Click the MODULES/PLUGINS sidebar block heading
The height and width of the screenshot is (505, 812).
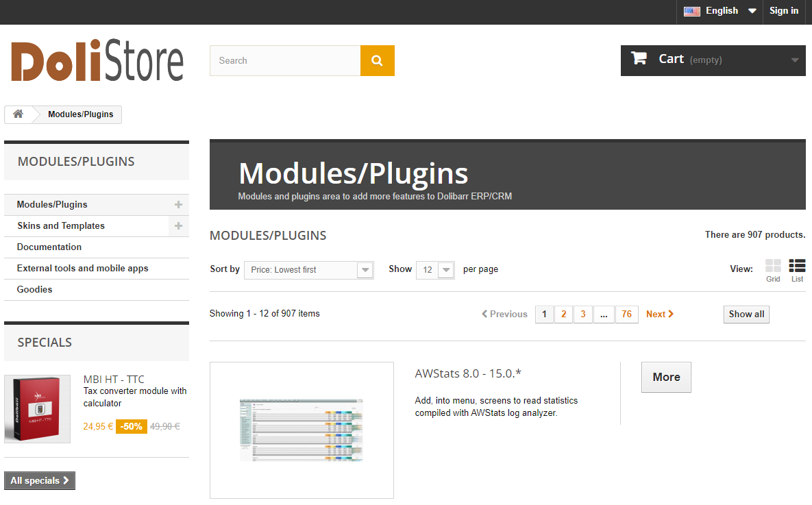click(x=76, y=162)
